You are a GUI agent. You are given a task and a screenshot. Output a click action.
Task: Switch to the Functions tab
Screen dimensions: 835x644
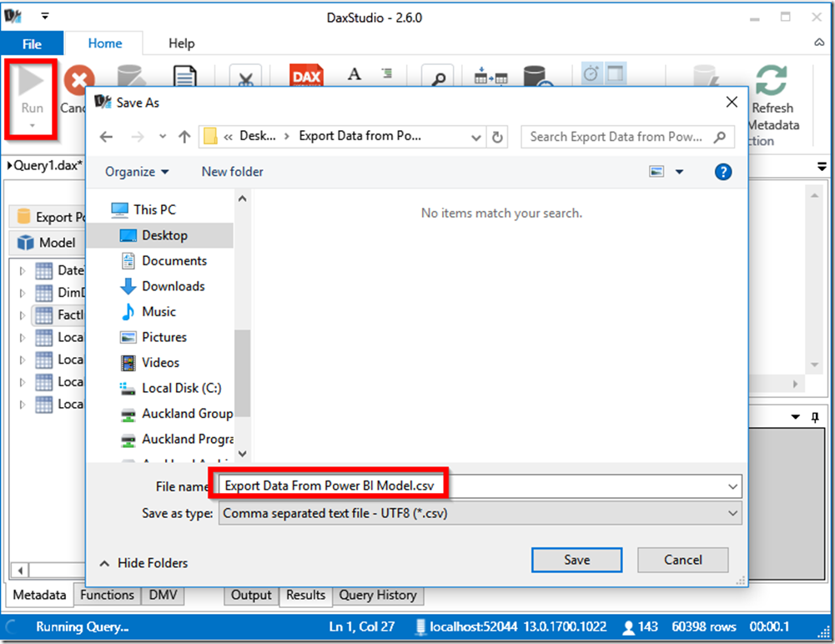coord(107,595)
